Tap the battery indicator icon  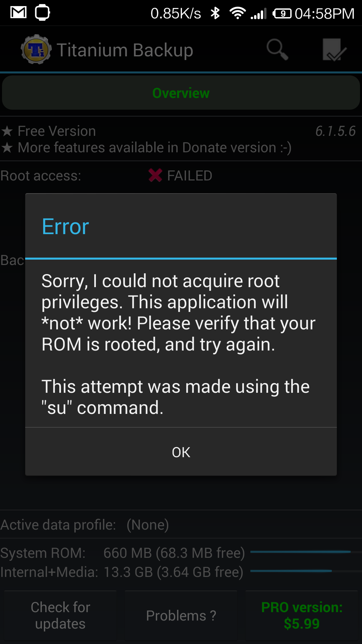(x=282, y=13)
